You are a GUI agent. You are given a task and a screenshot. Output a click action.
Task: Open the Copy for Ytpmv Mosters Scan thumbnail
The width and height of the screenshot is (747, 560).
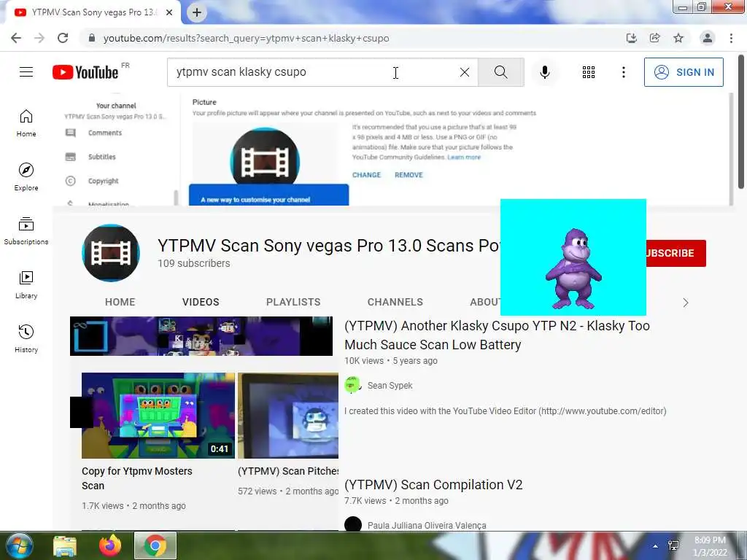[158, 415]
